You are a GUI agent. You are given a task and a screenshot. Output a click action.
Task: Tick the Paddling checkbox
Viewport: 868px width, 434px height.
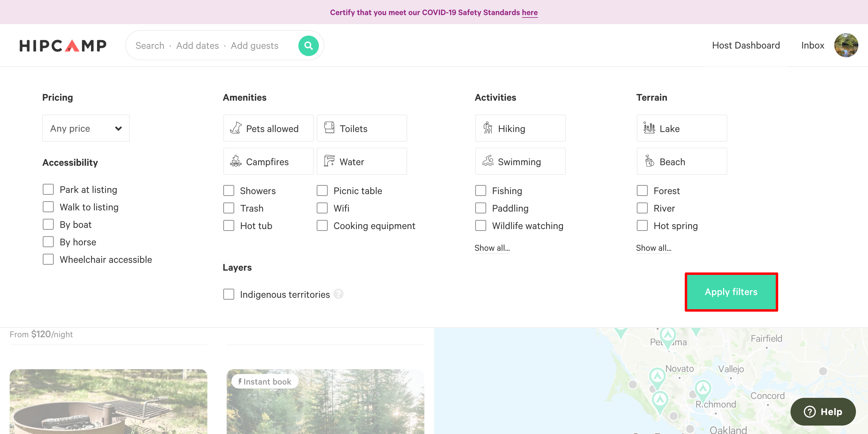click(x=480, y=208)
